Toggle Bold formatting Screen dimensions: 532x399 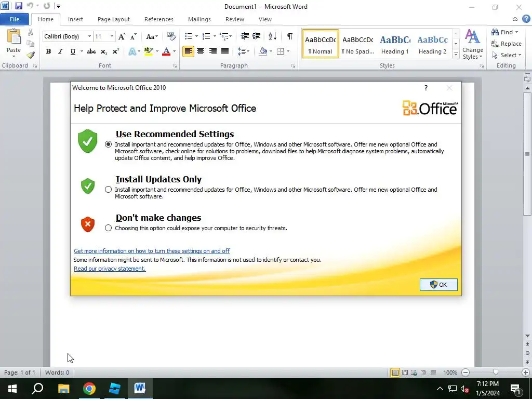click(48, 51)
